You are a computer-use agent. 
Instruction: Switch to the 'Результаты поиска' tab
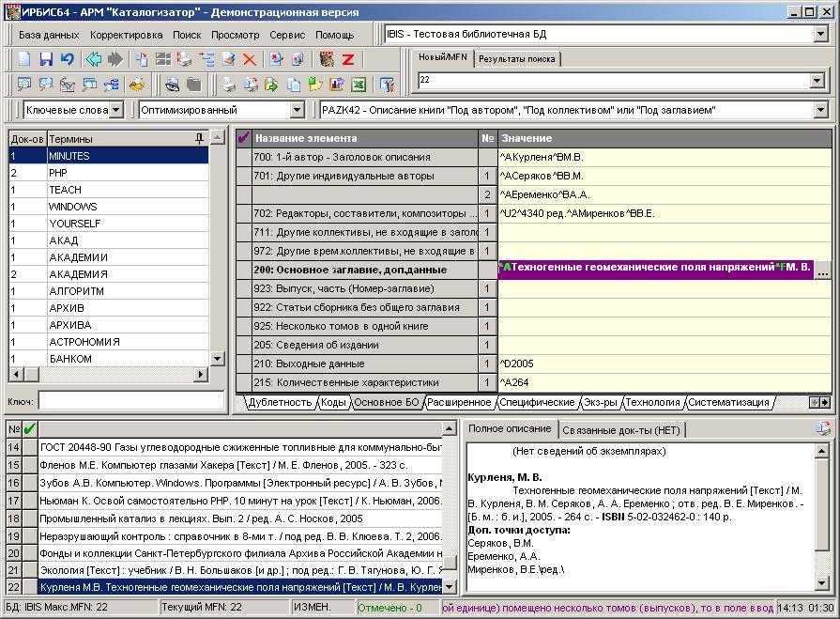tap(516, 59)
